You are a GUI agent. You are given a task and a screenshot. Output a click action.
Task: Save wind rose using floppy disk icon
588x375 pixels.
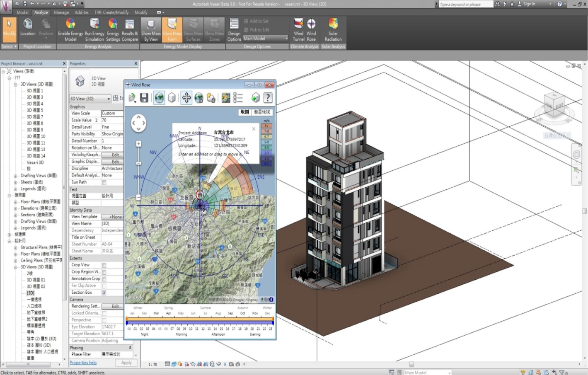tap(144, 98)
